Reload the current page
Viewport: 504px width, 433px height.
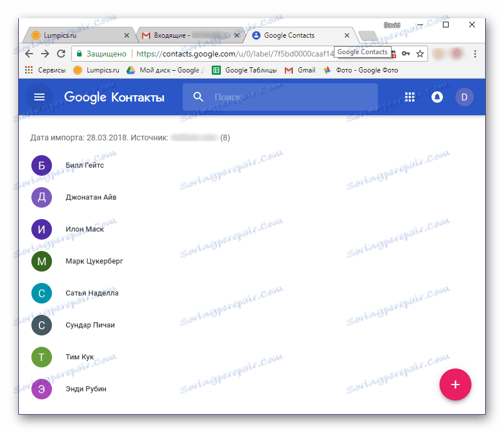[x=61, y=54]
